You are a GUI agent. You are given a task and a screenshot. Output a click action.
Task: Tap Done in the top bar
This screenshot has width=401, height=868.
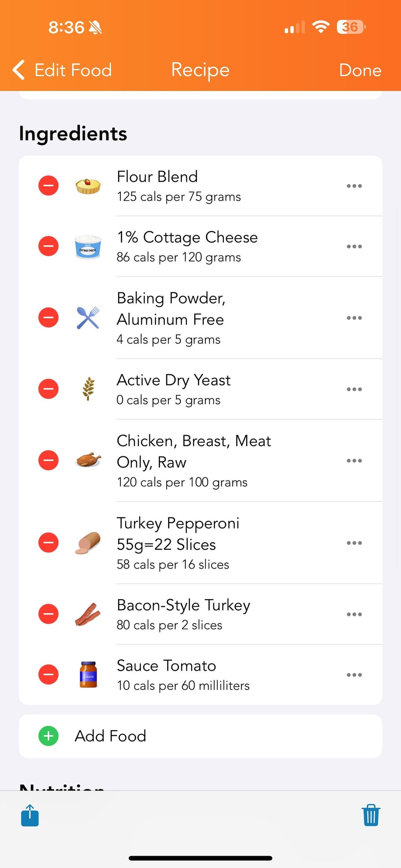point(360,70)
